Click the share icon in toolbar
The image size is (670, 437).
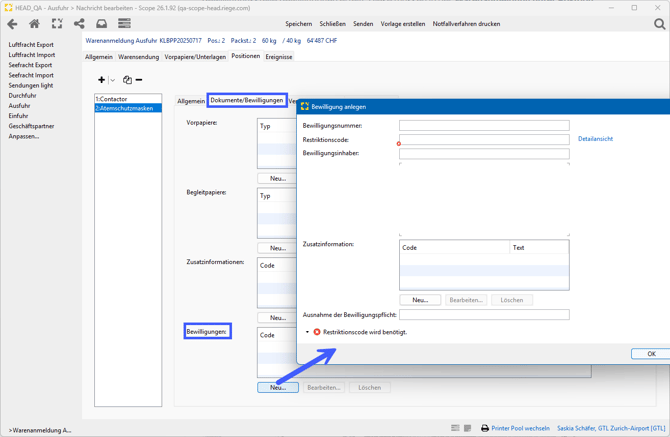pos(79,24)
